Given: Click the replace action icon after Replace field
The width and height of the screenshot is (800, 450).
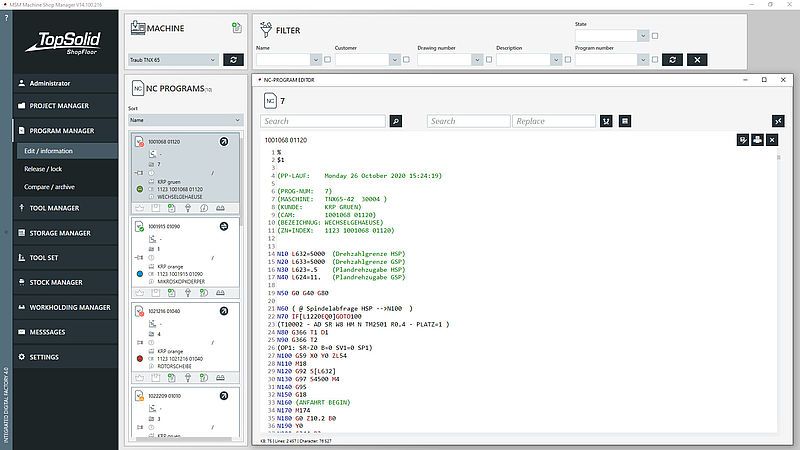Looking at the screenshot, I should tap(604, 121).
